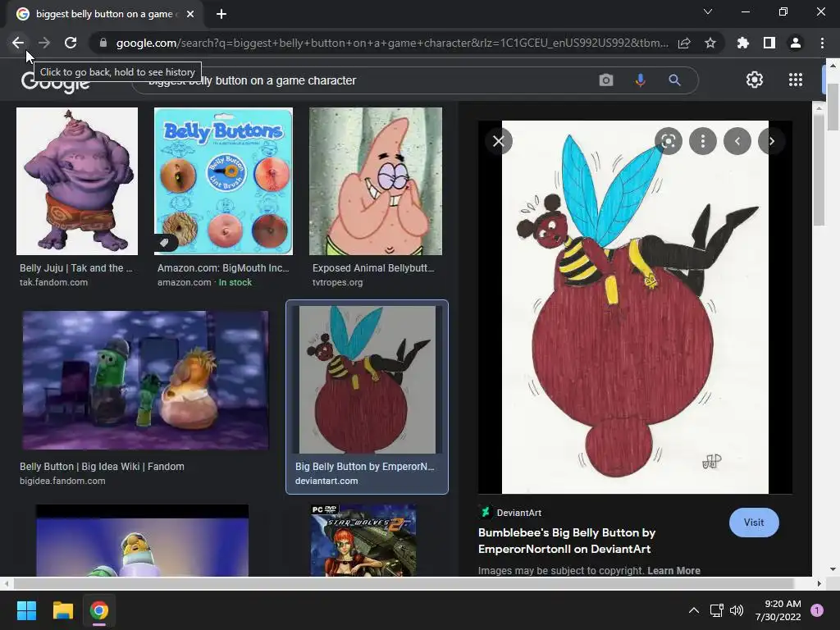
Task: Open the Windows Start menu
Action: coord(26,610)
